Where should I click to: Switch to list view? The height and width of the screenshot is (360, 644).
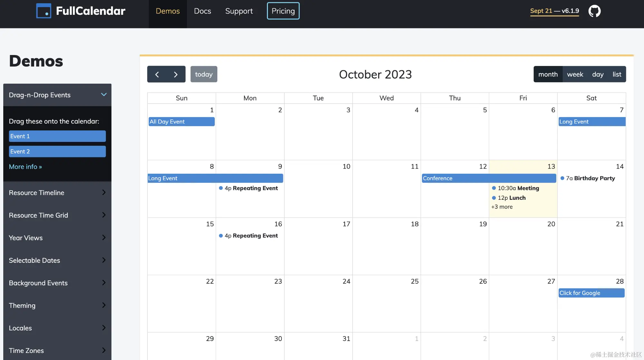coord(617,74)
